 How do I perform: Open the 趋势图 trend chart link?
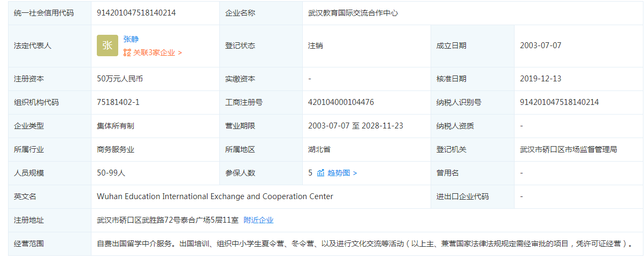pos(342,173)
